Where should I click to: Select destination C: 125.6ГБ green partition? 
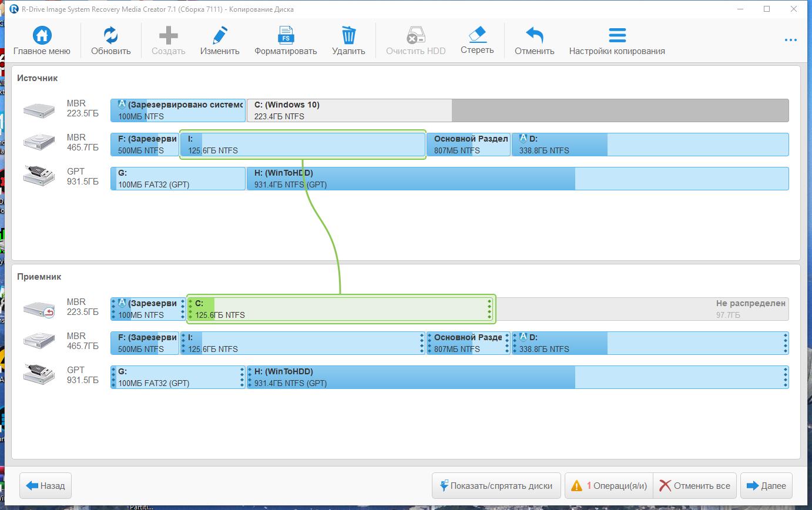pos(341,309)
